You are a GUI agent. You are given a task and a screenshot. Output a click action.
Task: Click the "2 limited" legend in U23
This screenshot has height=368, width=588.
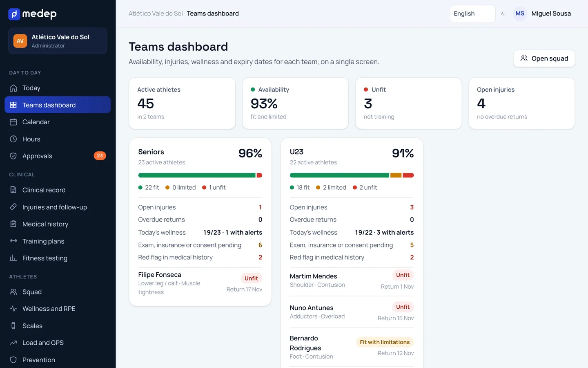331,187
